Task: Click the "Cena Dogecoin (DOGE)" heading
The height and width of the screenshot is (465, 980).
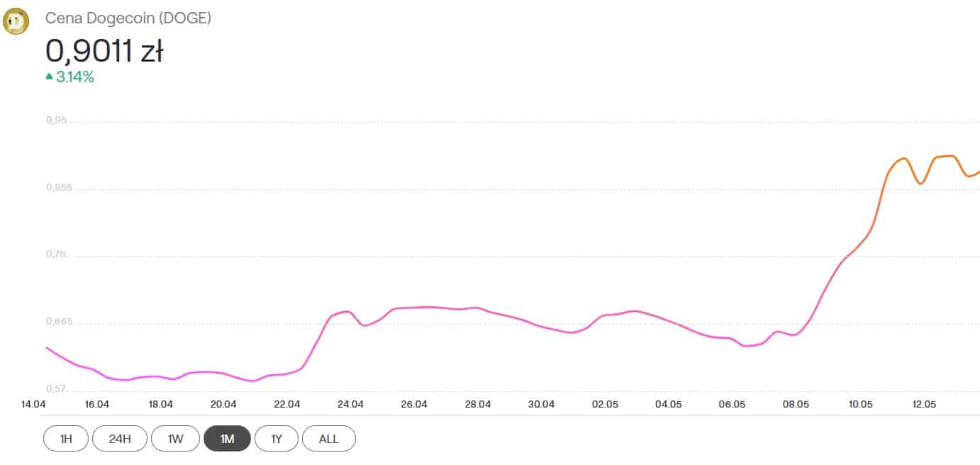Action: click(128, 18)
